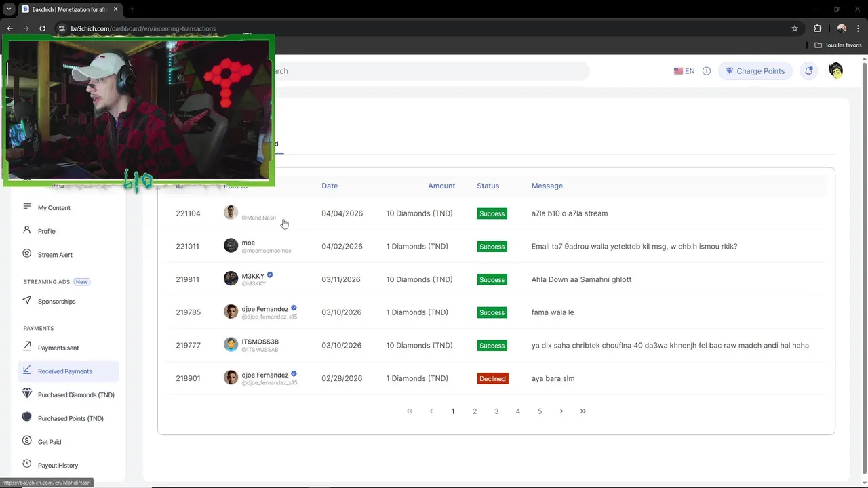Click the ITSMOSS3B avatar thumbnail

231,344
